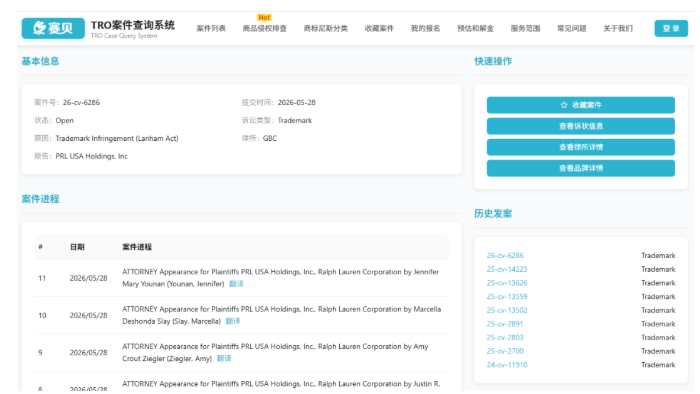Open 商品侵权排查 menu item
The image size is (700, 394).
265,29
